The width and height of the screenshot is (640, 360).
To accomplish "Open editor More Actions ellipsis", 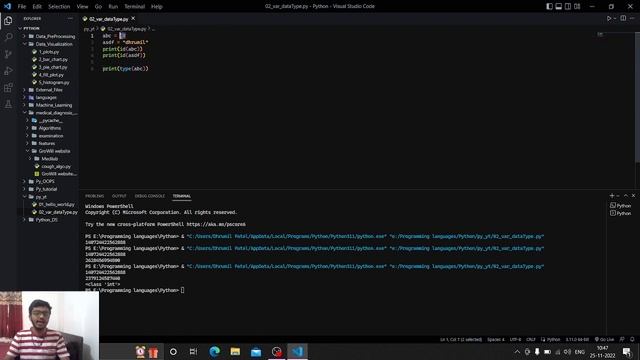I will [x=632, y=18].
